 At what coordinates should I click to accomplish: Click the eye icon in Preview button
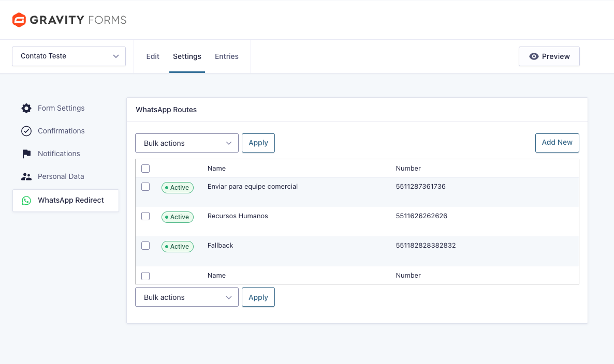tap(534, 56)
